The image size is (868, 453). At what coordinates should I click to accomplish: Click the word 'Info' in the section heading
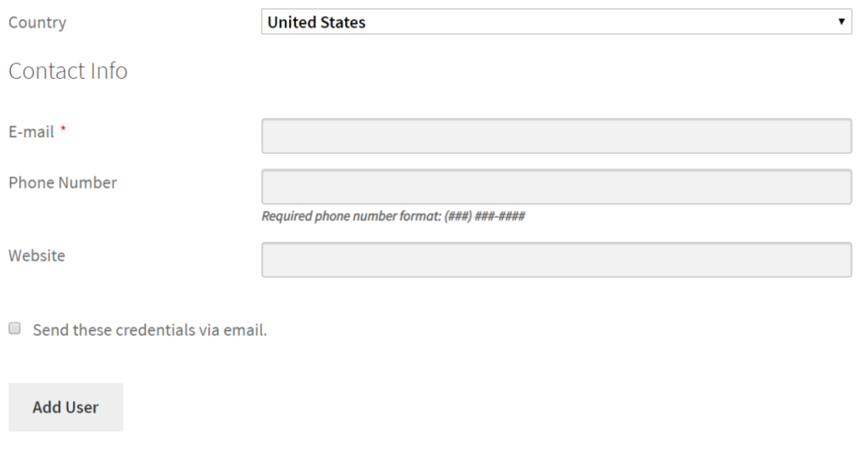(x=109, y=71)
